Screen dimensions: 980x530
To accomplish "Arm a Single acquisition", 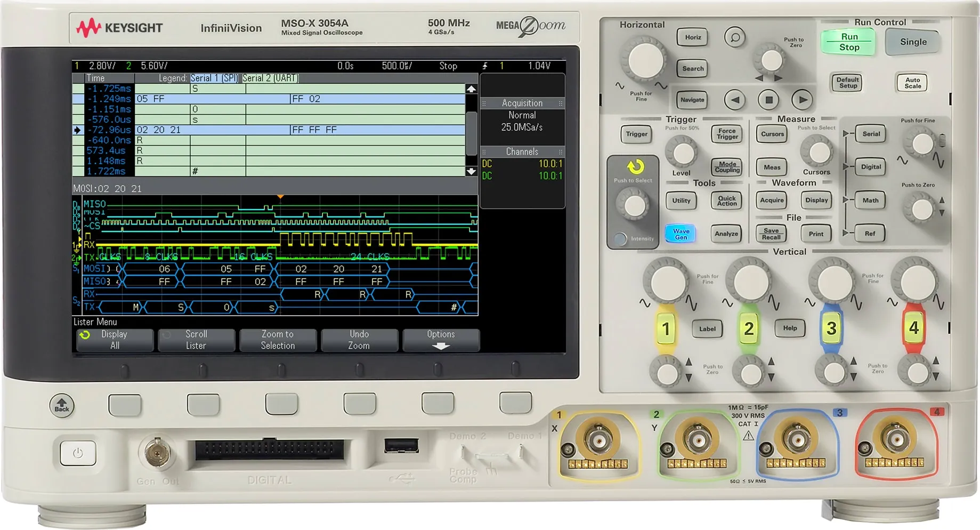I will 912,42.
